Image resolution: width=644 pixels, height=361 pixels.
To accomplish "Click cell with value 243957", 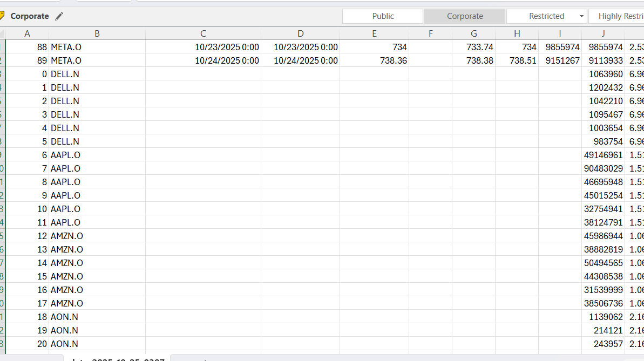I will (603, 344).
